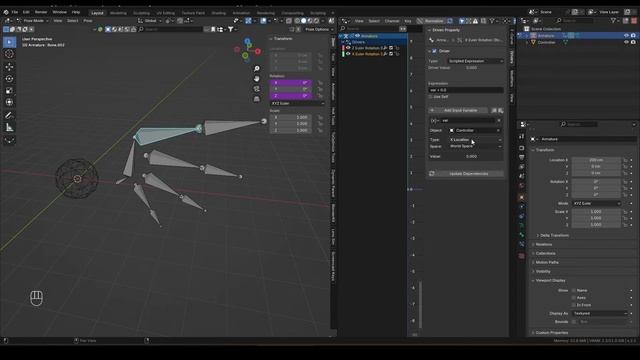Image resolution: width=640 pixels, height=360 pixels.
Task: Open the World Space dropdown
Action: (476, 146)
